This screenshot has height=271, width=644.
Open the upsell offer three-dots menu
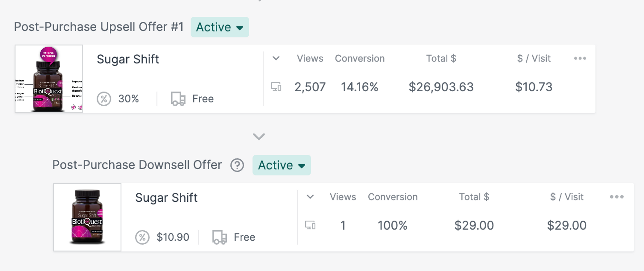[x=580, y=58]
